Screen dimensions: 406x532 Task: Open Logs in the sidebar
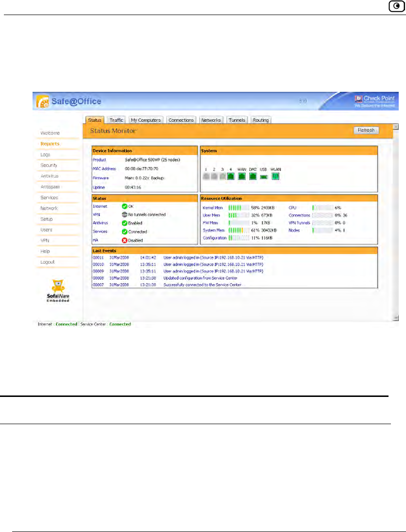pos(45,154)
